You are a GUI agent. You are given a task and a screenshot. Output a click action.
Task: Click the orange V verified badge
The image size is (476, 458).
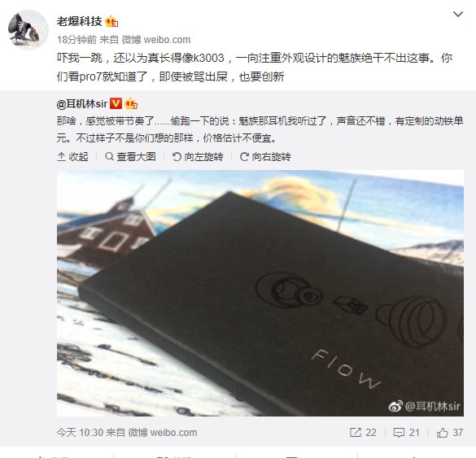click(116, 103)
